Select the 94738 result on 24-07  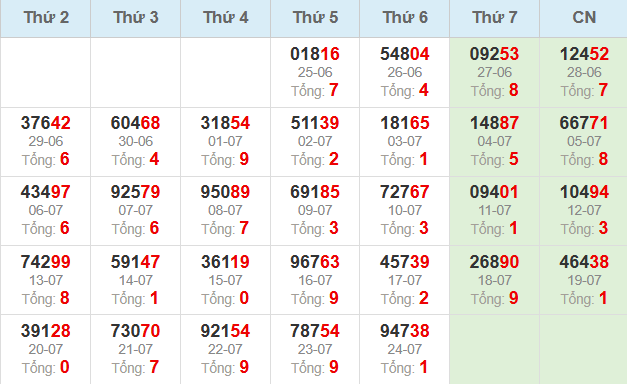pyautogui.click(x=405, y=331)
